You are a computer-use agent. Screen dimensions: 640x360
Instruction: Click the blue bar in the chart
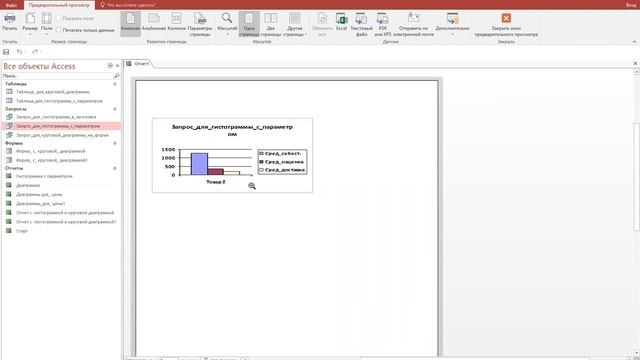click(199, 164)
